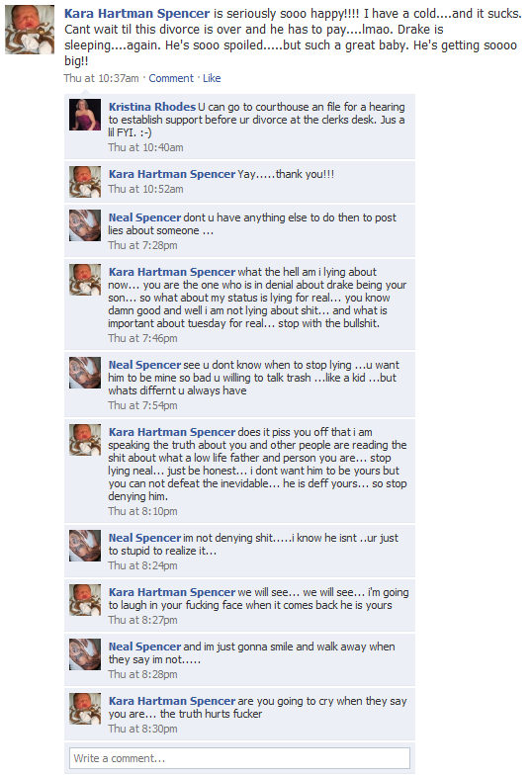Open the Neal Spencer name link on the 'dont u have anything' comment

[x=144, y=217]
